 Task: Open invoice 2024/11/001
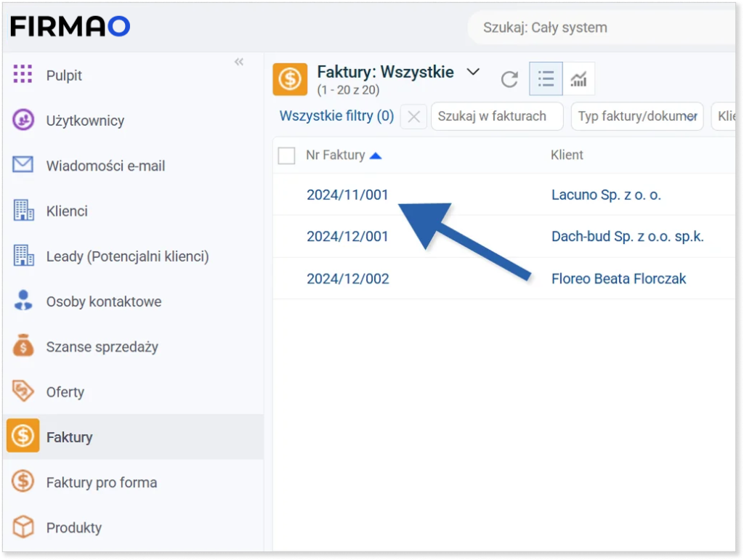pyautogui.click(x=347, y=195)
